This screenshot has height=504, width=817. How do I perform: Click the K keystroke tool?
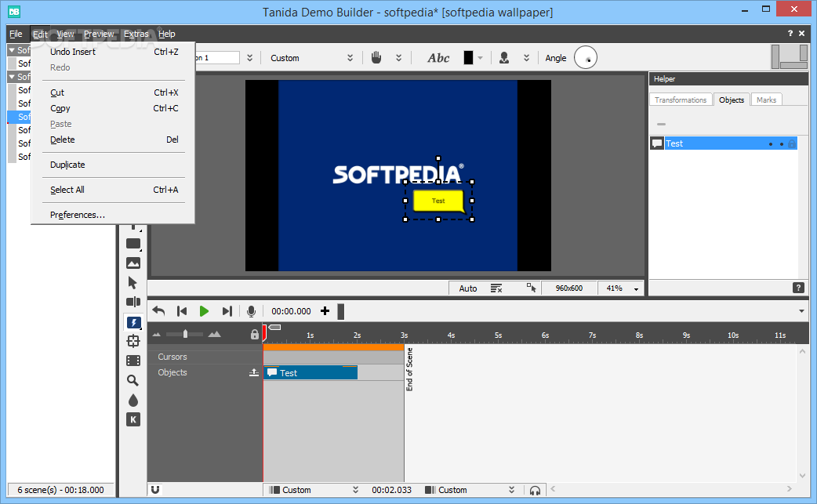click(133, 419)
